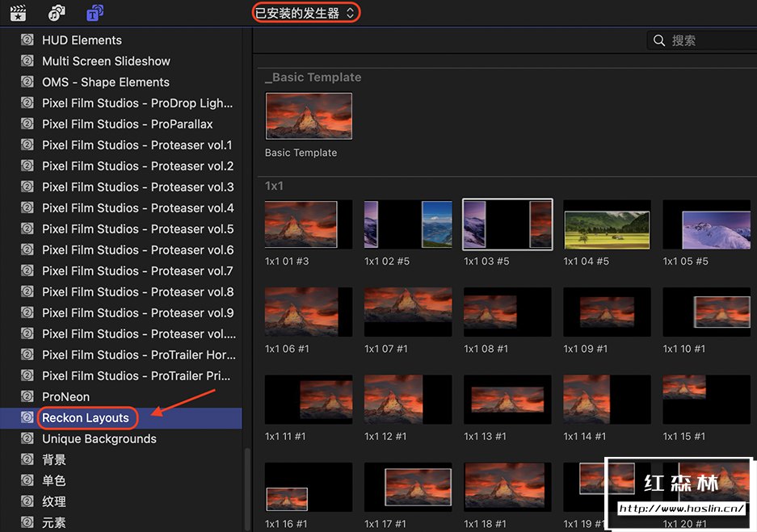This screenshot has width=757, height=532.
Task: Select the 1x1 15 #1 layout thumbnail
Action: [706, 400]
